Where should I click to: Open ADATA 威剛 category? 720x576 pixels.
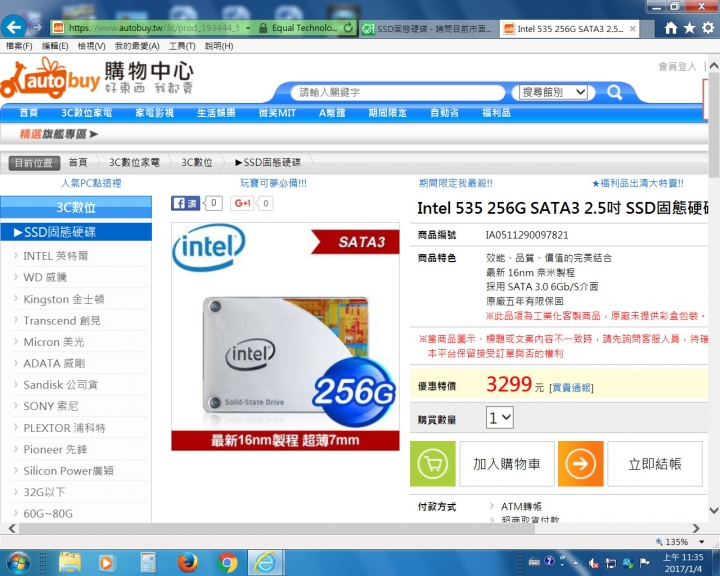[x=54, y=363]
